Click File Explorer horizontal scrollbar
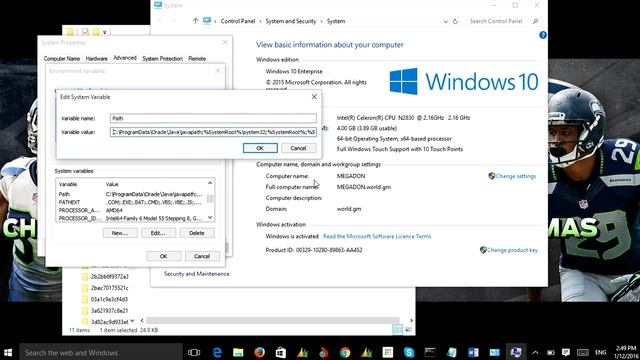 tap(273, 321)
